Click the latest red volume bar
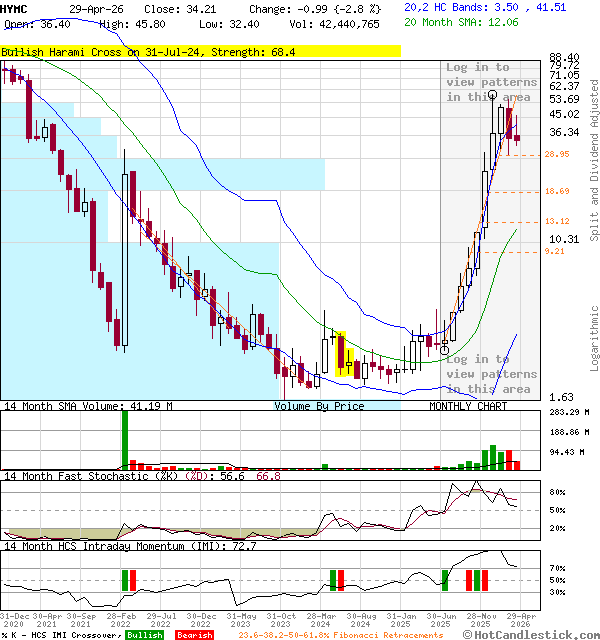Screen dimensions: 600x640 (516, 461)
